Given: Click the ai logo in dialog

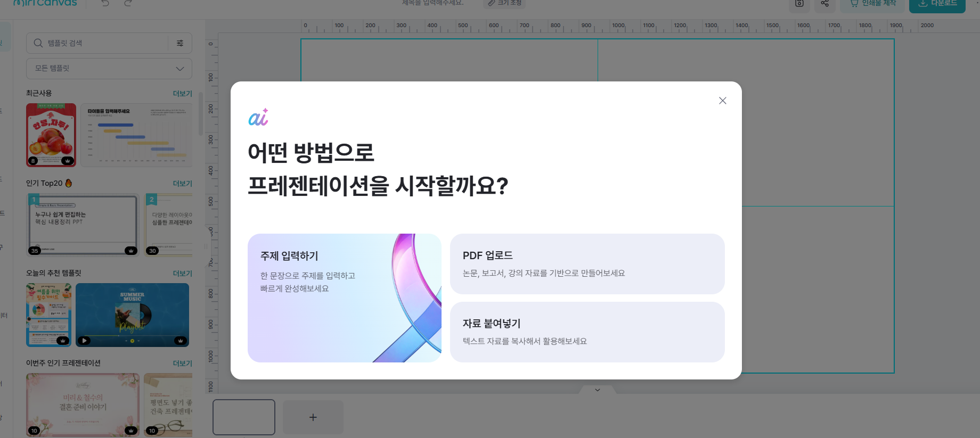Looking at the screenshot, I should 258,117.
